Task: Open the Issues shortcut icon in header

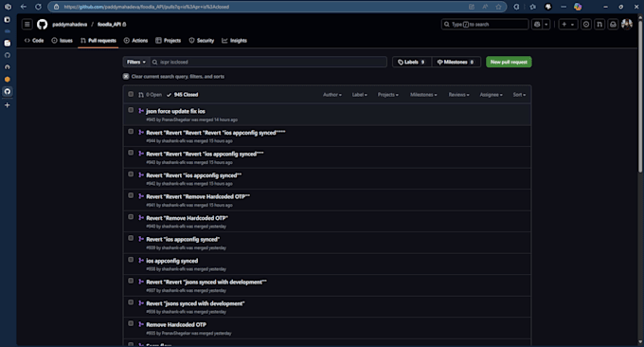Action: 586,25
